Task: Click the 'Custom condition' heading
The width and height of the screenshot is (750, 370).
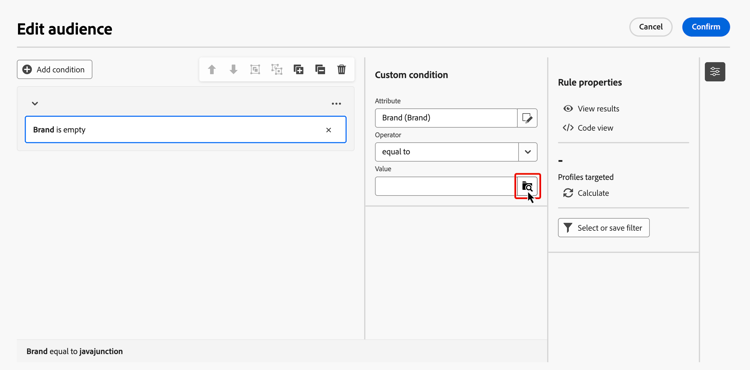Action: pos(411,75)
